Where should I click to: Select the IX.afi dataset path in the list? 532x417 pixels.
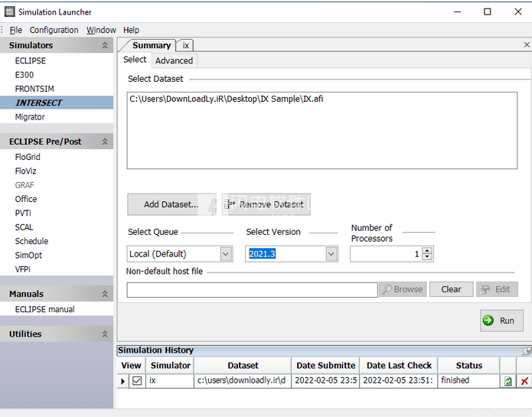(x=227, y=99)
